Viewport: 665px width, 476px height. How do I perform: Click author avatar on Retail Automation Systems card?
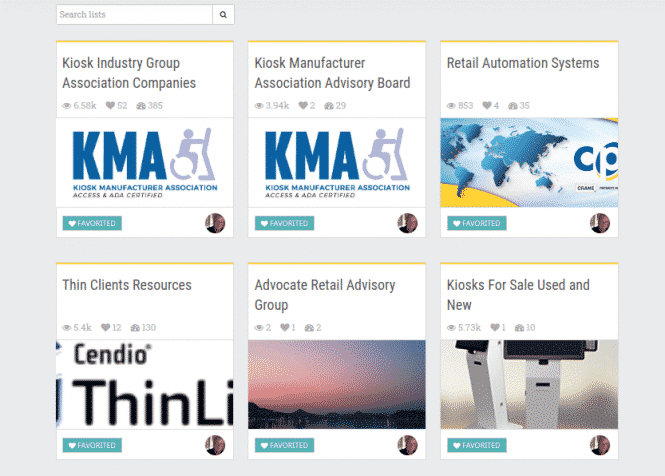600,223
